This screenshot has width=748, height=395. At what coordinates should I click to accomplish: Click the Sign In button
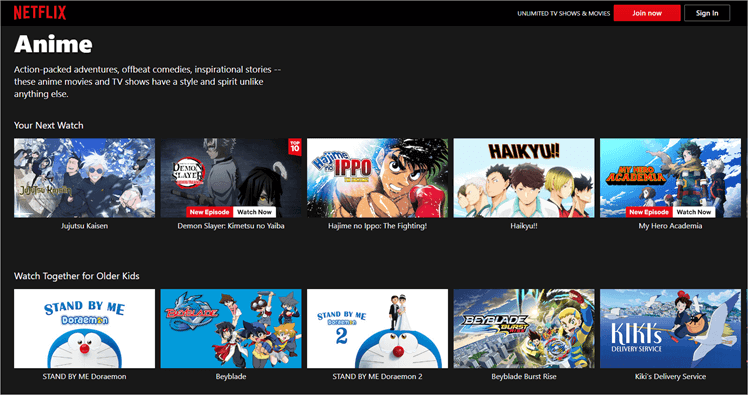[x=707, y=13]
